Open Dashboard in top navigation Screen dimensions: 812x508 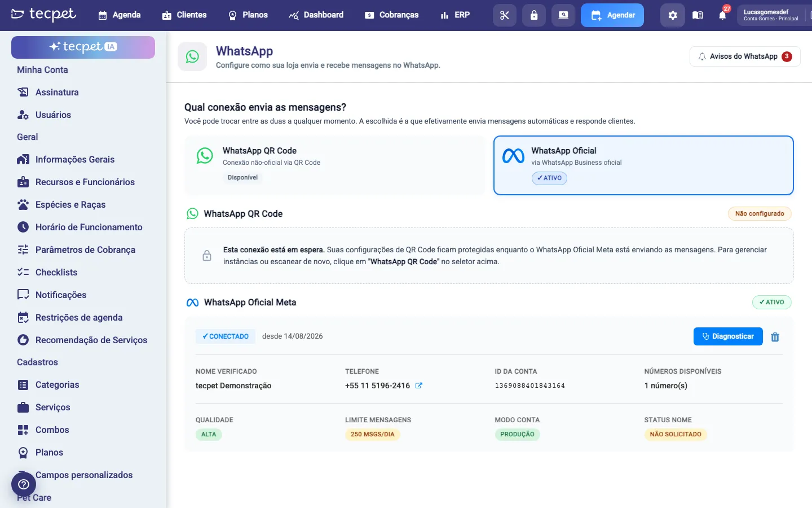click(x=316, y=15)
